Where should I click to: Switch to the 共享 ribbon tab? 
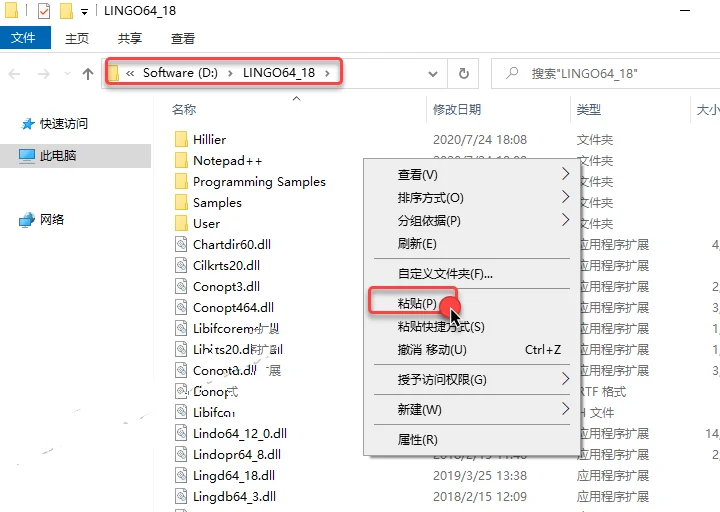[129, 38]
